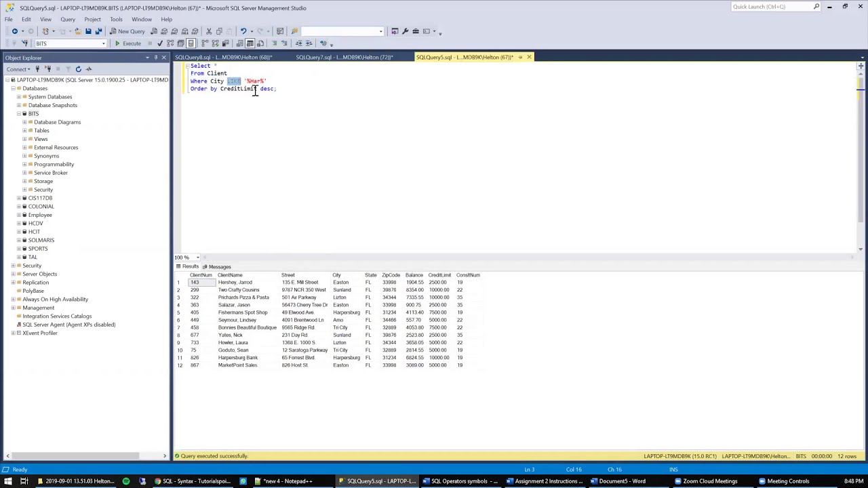Screen dimensions: 868x488
Task: Toggle Results to File output mode
Action: tap(260, 43)
